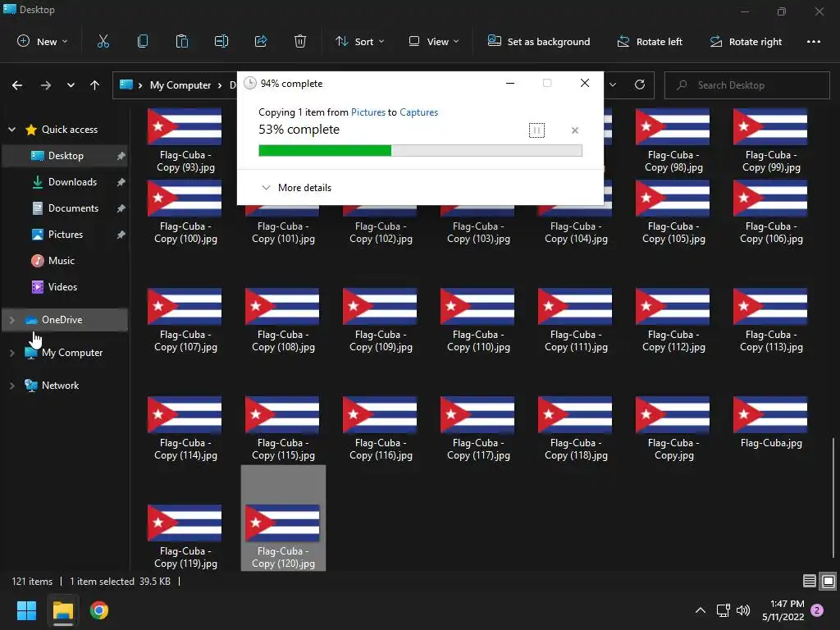This screenshot has width=840, height=630.
Task: Show hidden system tray icons
Action: 701,610
